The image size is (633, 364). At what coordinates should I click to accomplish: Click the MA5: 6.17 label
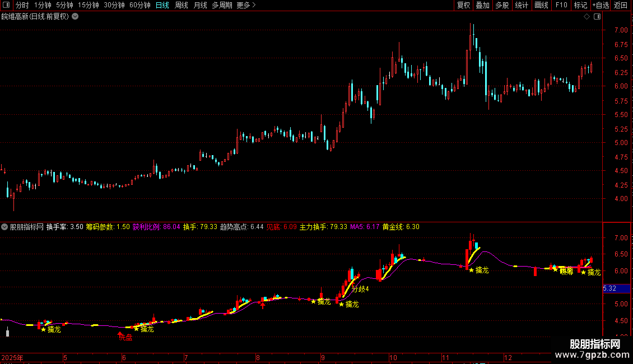point(365,227)
